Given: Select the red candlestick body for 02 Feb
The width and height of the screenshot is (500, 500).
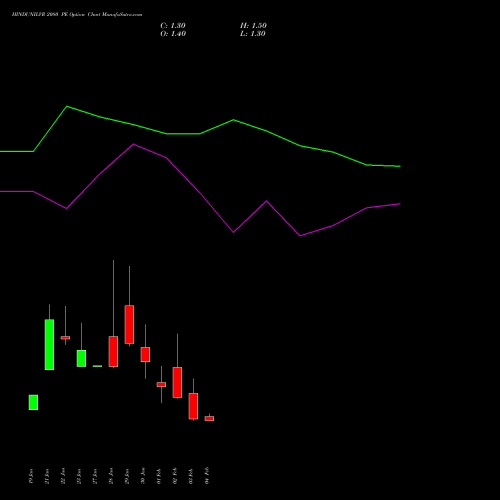Looking at the screenshot, I should coord(177,382).
